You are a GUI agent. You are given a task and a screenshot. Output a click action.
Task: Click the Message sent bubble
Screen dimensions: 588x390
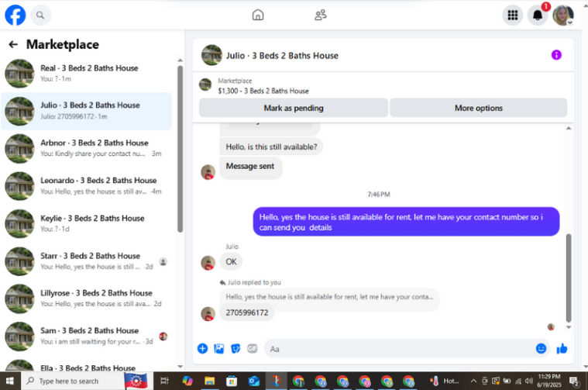tap(250, 167)
